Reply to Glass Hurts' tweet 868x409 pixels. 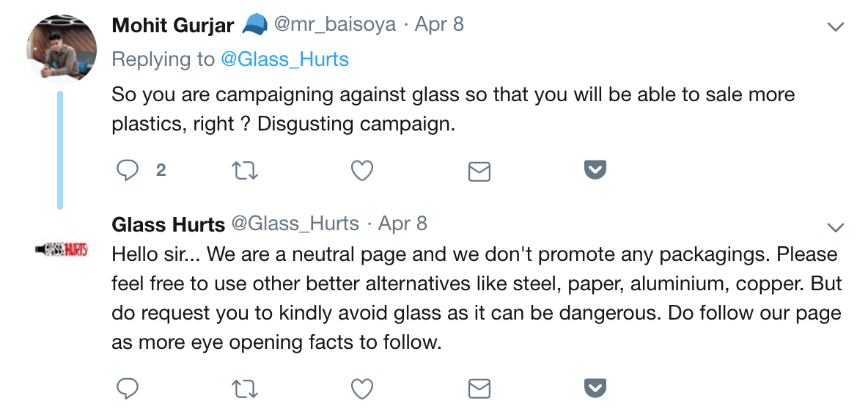(128, 388)
